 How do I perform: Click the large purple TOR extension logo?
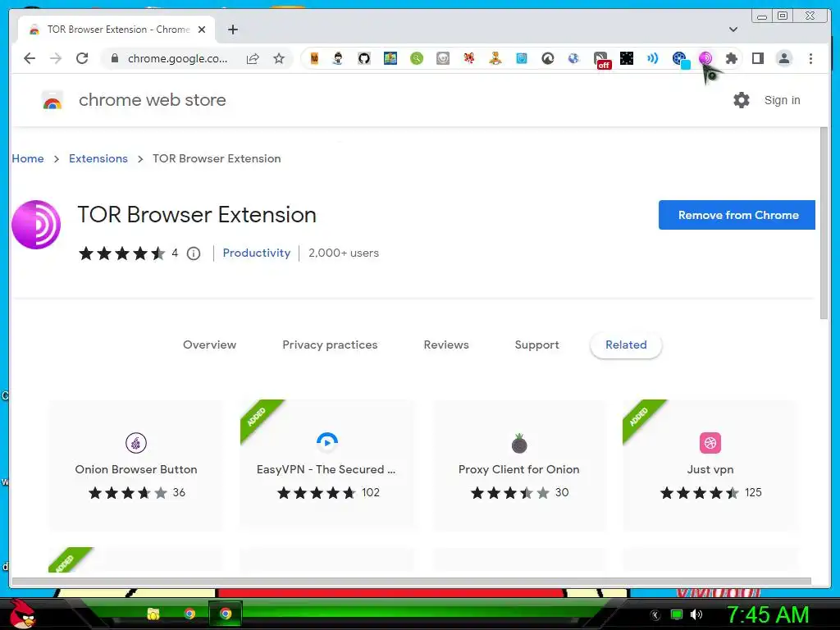[36, 225]
